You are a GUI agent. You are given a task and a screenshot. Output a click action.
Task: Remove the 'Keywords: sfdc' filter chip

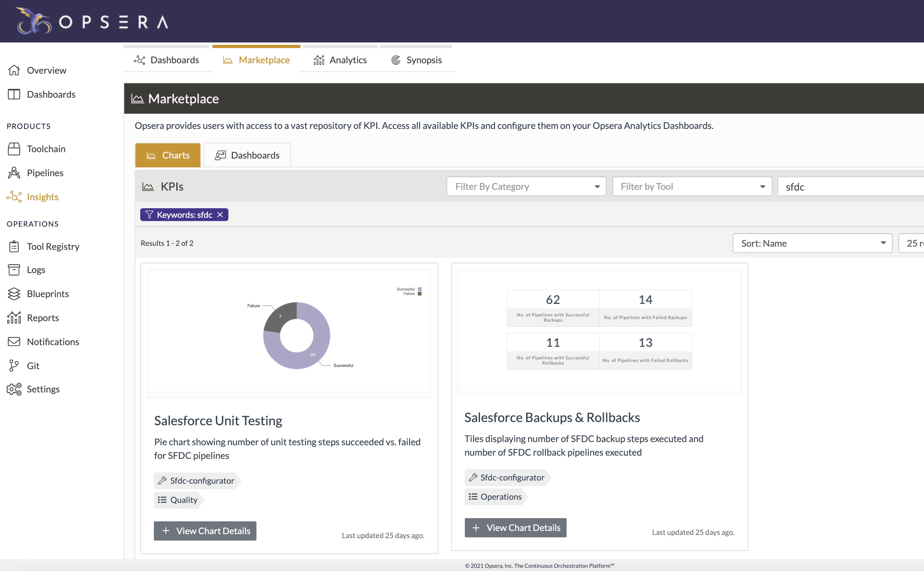[x=220, y=215]
